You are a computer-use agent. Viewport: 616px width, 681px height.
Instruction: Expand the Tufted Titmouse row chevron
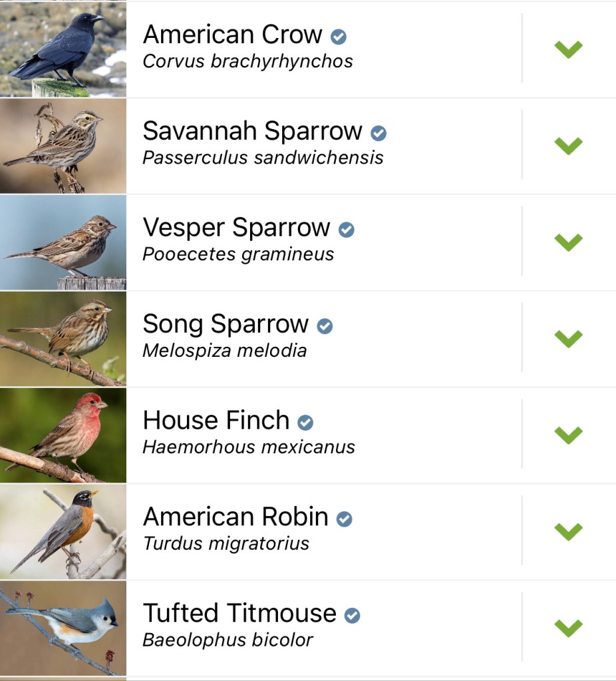pos(568,627)
